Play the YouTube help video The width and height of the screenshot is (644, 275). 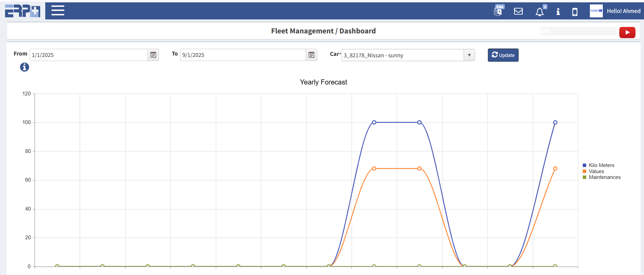627,32
